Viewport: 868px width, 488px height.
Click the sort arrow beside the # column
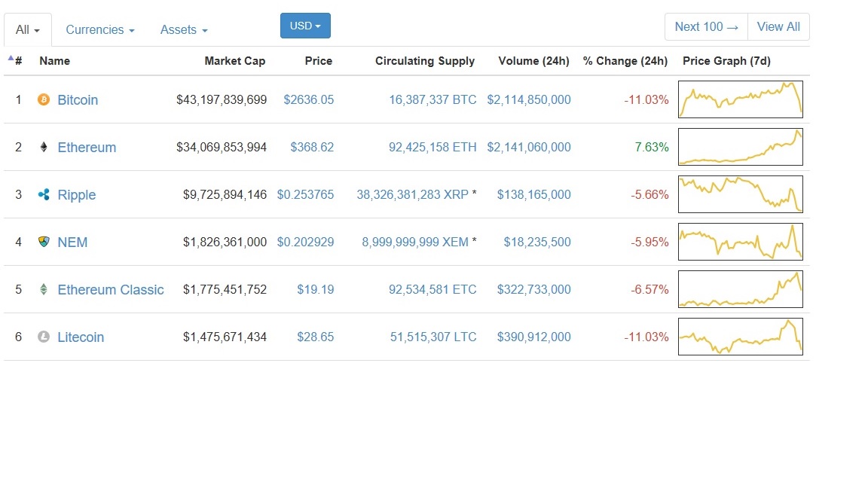[11, 57]
